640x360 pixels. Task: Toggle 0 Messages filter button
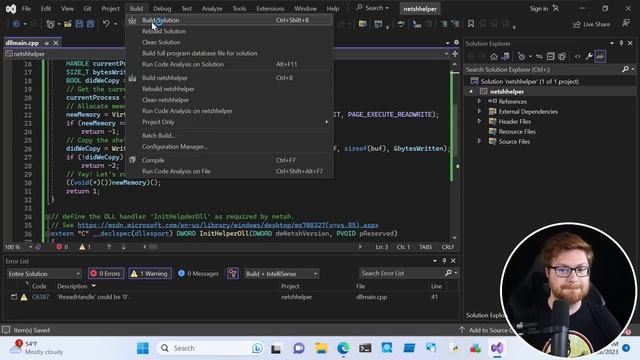click(198, 273)
